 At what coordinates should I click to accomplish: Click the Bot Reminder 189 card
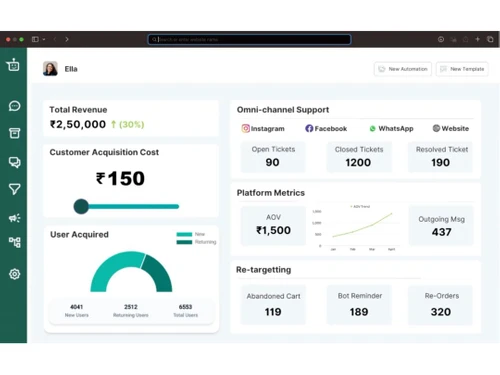click(359, 304)
